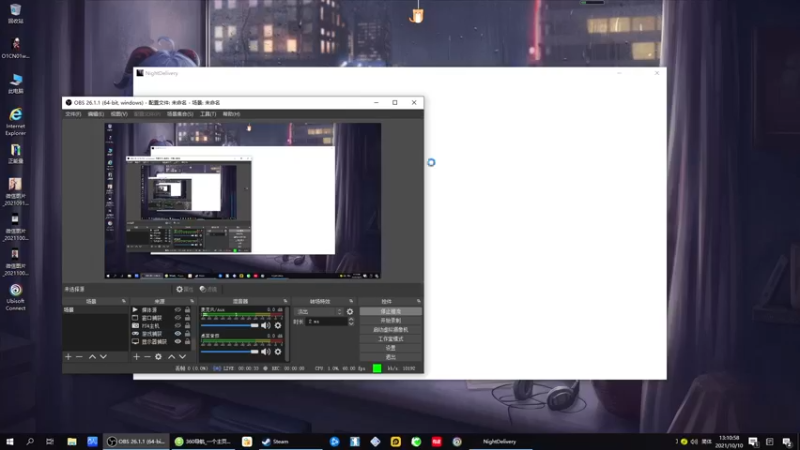Click the mixer panel scrollbar
The height and width of the screenshot is (450, 800).
pos(287,334)
